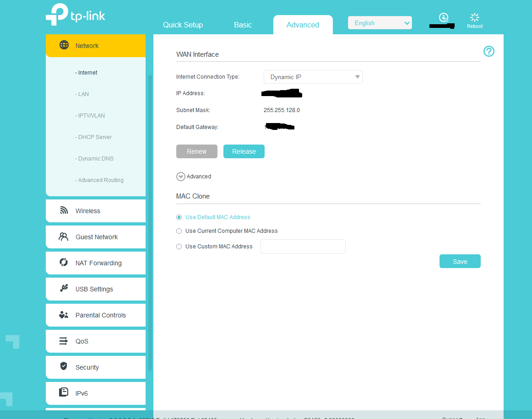
Task: Click the Reboot icon
Action: [x=475, y=18]
